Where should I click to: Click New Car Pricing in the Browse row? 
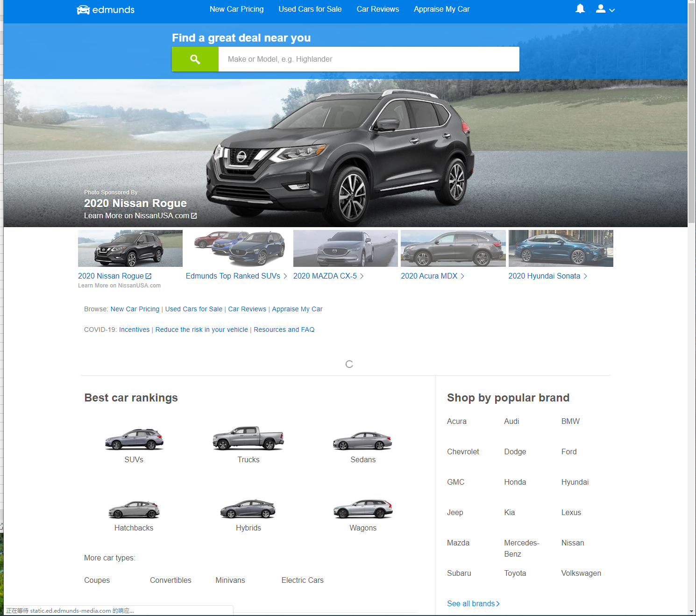[x=135, y=309]
